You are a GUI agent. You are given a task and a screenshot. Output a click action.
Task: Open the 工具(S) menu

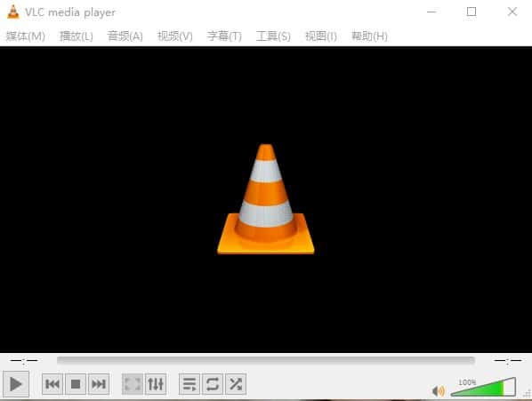pos(273,36)
